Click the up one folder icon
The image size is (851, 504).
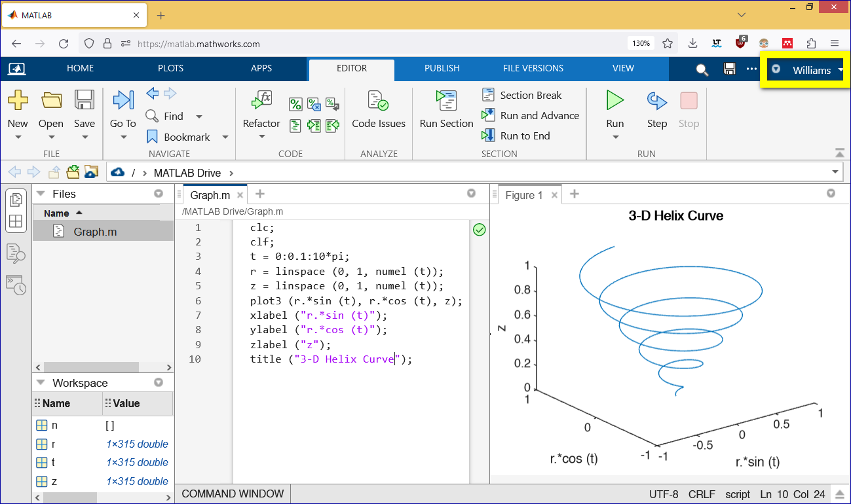54,172
